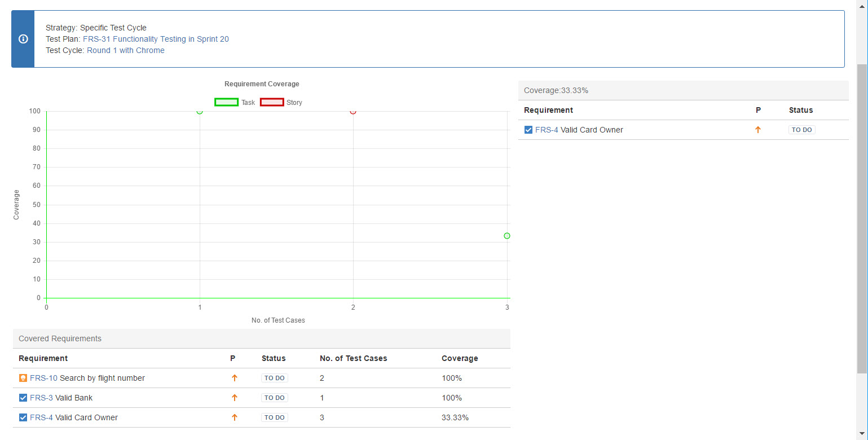This screenshot has width=868, height=440.
Task: Click task type icon beside FRS-4 in Coverage panel
Action: pyautogui.click(x=528, y=130)
